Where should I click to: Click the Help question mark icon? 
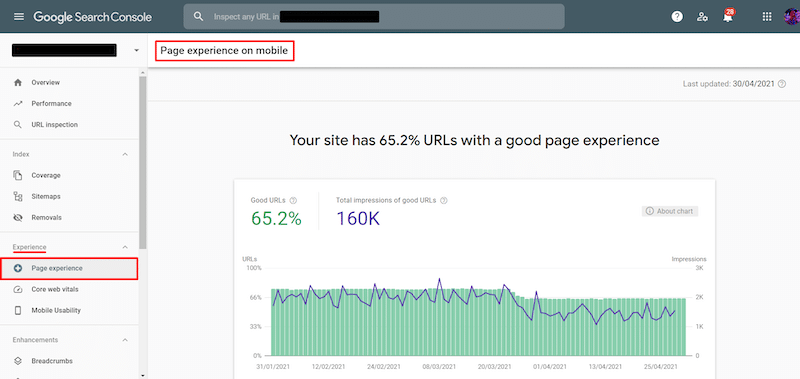point(677,16)
